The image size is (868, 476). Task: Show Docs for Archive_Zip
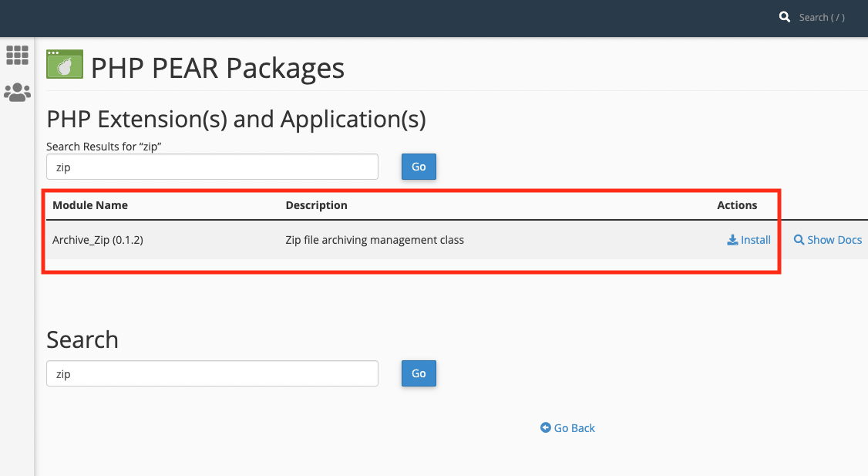coord(828,240)
